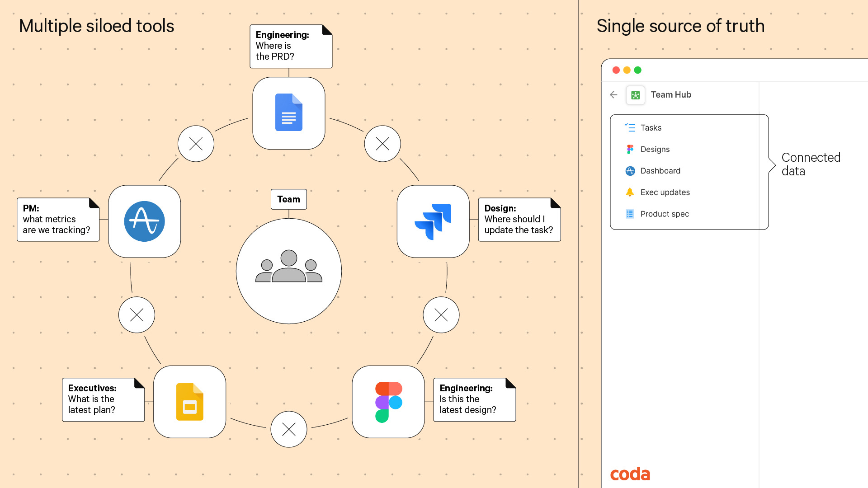The height and width of the screenshot is (488, 868).
Task: Select the Product spec item
Action: click(x=665, y=214)
